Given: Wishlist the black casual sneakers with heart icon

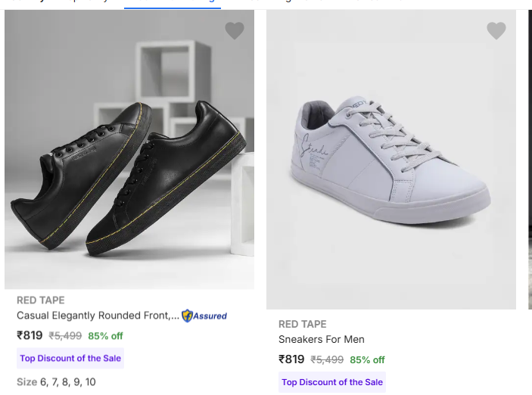Looking at the screenshot, I should [x=235, y=30].
